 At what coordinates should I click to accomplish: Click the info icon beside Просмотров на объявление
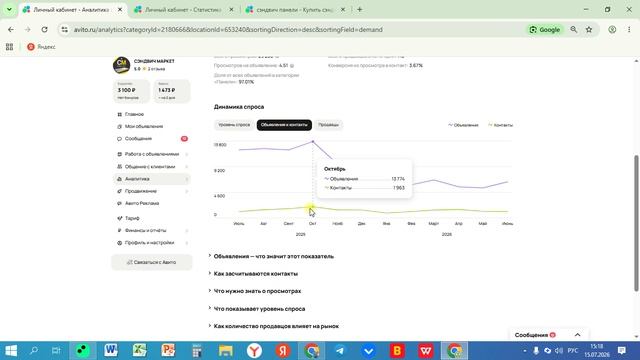(x=292, y=65)
